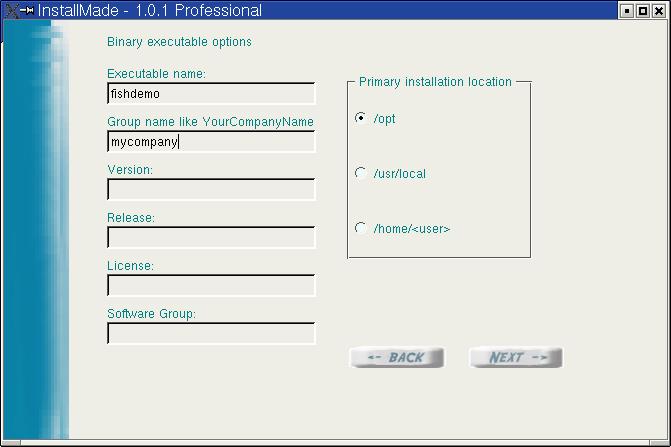This screenshot has height=447, width=671.
Task: Toggle the pin (sticky) icon in title bar
Action: (x=27, y=10)
